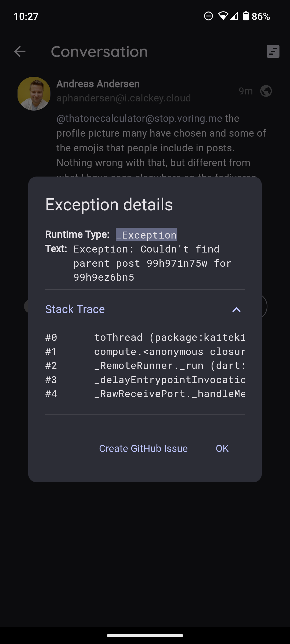Image resolution: width=290 pixels, height=644 pixels.
Task: Open the conversation view toggle icon
Action: point(273,52)
